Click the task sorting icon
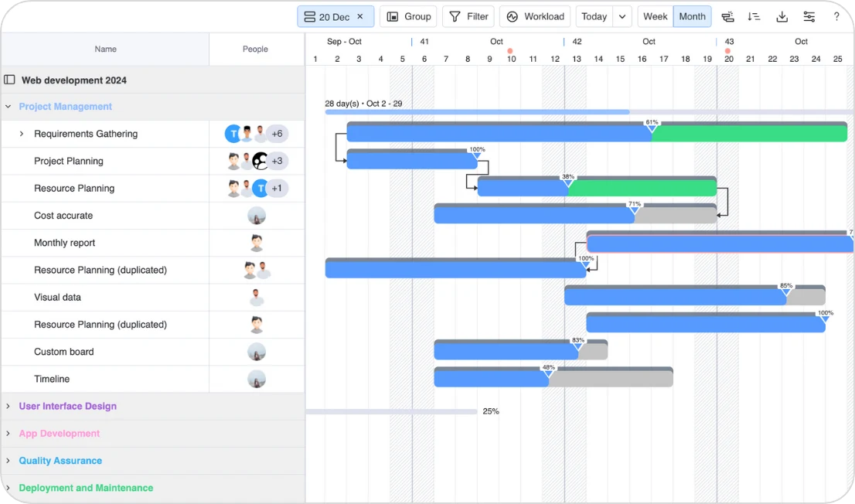 click(x=754, y=15)
